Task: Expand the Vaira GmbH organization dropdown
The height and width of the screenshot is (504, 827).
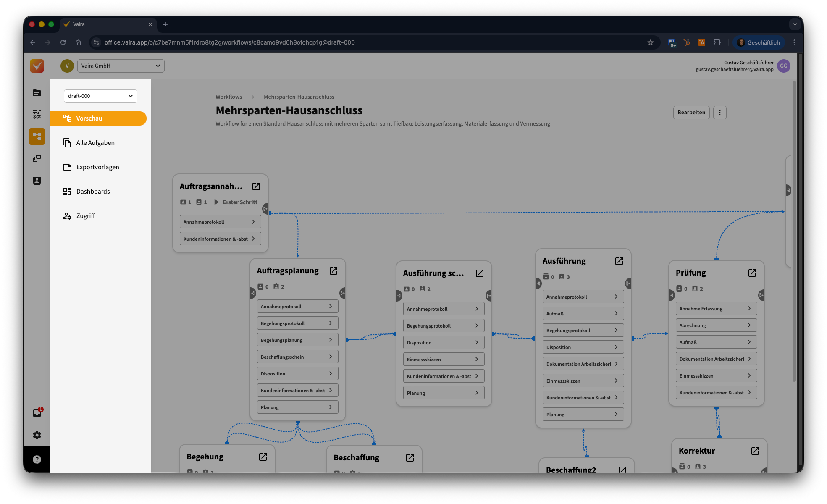Action: 121,66
